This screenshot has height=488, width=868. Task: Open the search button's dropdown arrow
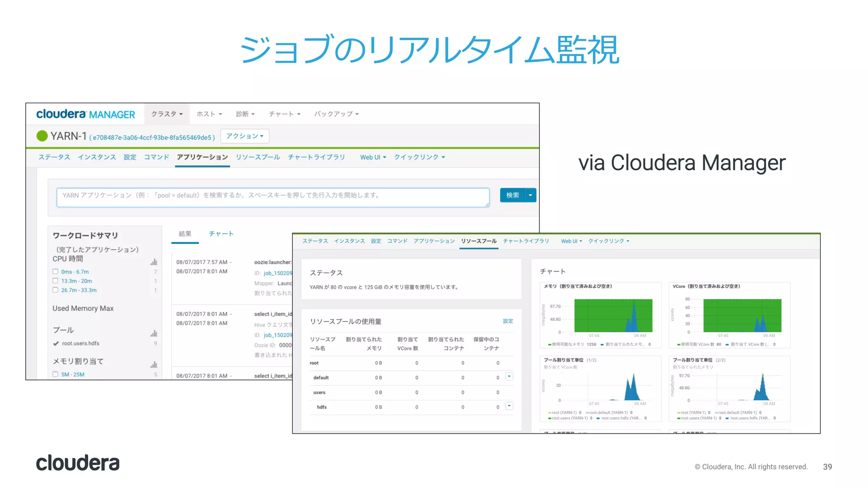[531, 195]
